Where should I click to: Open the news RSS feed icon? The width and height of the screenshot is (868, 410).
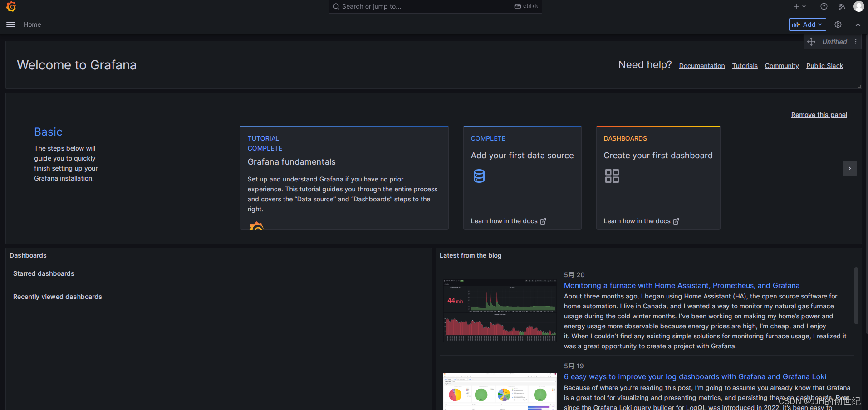pos(842,6)
